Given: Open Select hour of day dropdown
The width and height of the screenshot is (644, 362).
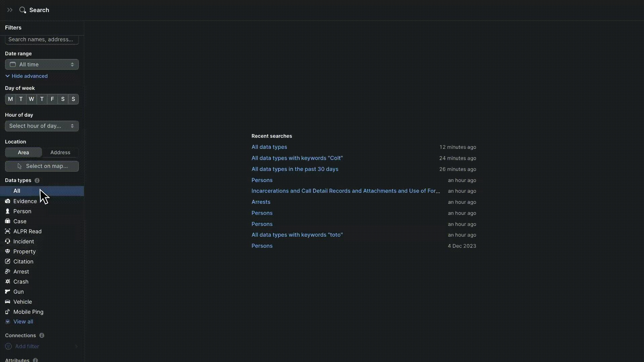Looking at the screenshot, I should (42, 126).
